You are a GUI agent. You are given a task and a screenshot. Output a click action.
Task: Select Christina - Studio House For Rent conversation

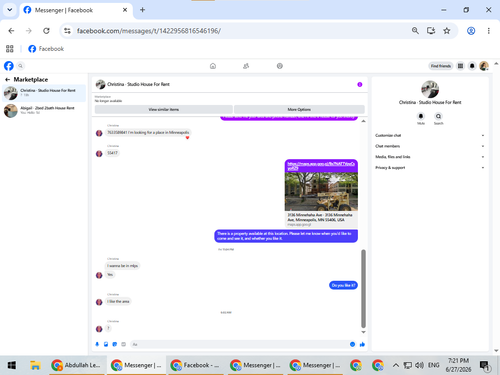coord(44,93)
